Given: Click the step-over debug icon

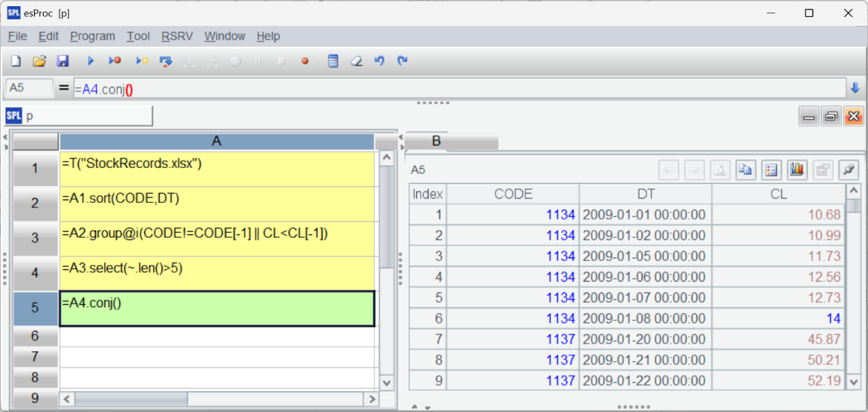Looking at the screenshot, I should (x=165, y=61).
